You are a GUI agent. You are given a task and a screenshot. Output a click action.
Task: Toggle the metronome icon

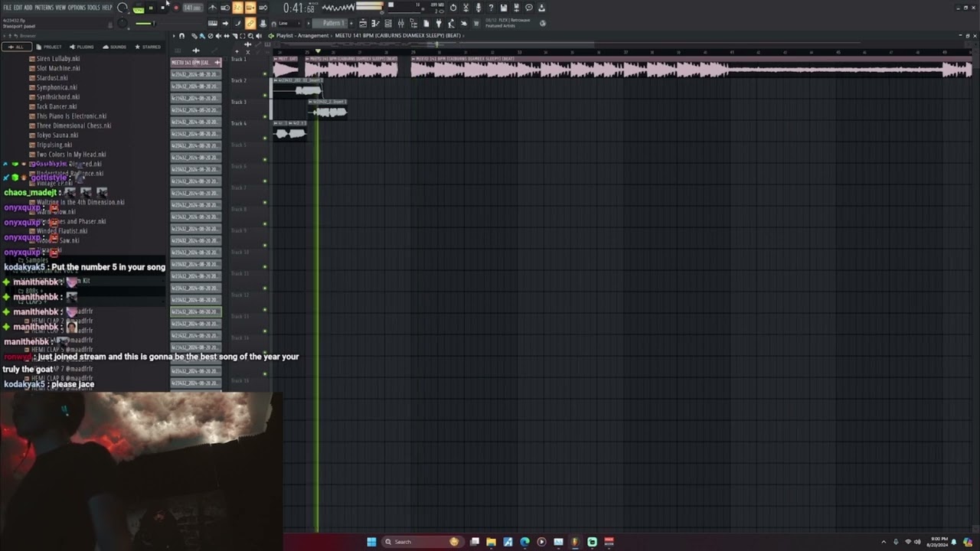212,8
